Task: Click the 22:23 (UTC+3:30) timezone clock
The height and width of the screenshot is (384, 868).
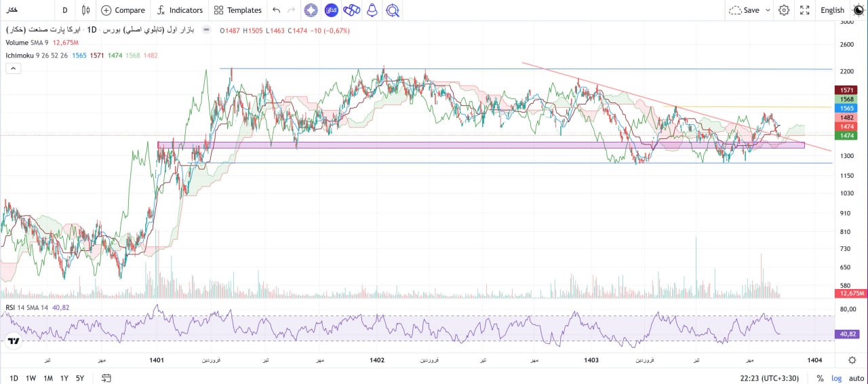Action: (x=768, y=378)
